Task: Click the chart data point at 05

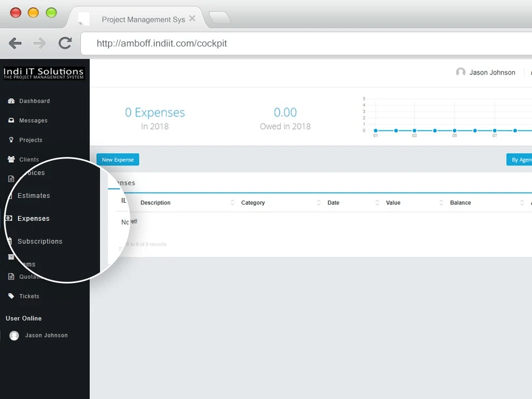Action: click(455, 131)
